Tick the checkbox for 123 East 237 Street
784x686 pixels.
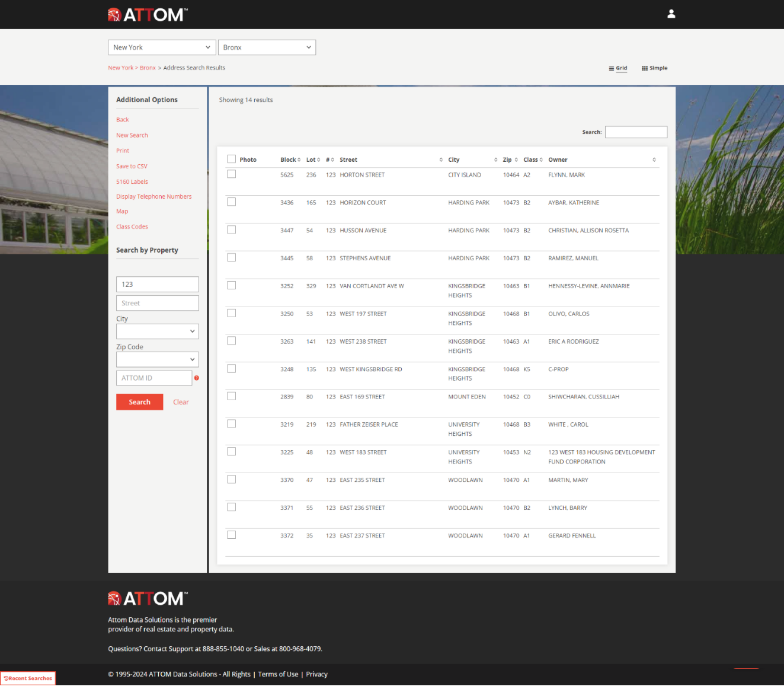(232, 535)
